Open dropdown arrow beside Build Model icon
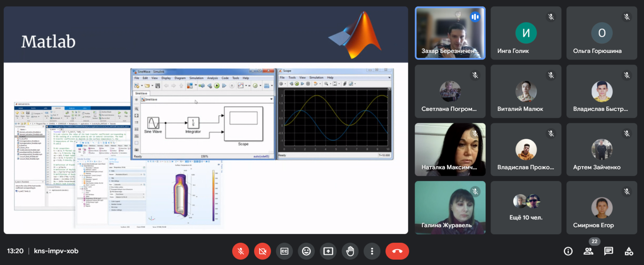The width and height of the screenshot is (644, 265). [272, 86]
